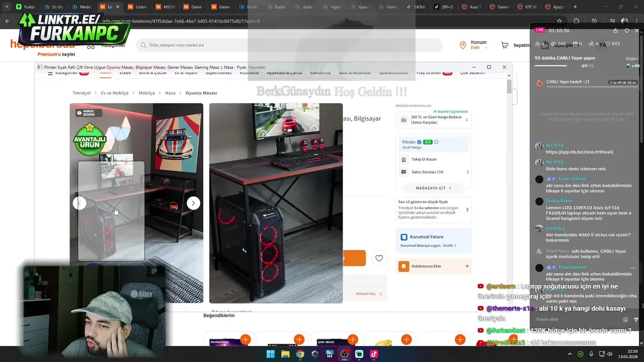Open the Sepetim shopping cart icon
Image resolution: width=644 pixels, height=362 pixels.
505,45
